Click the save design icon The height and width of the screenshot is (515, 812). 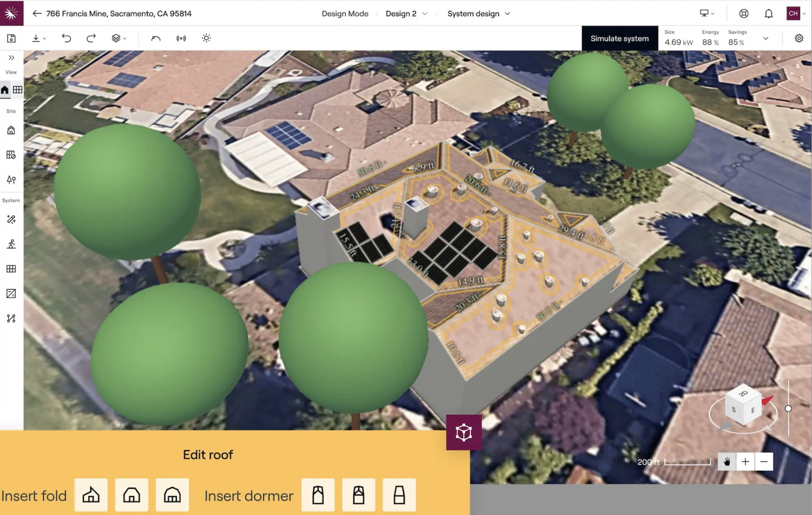tap(11, 38)
